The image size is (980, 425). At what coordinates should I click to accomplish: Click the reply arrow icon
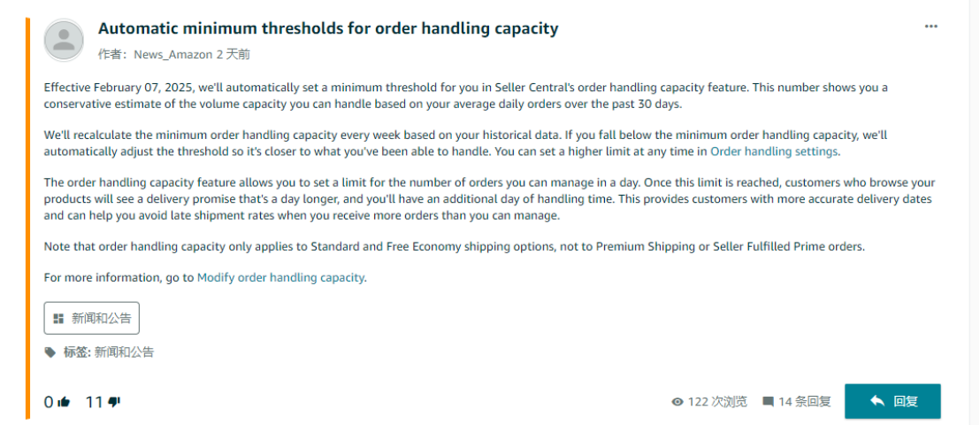[877, 401]
